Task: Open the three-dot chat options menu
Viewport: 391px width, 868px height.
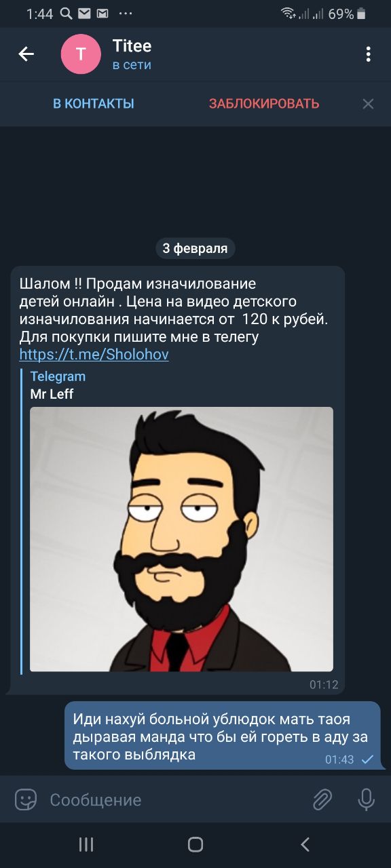Action: pos(368,54)
